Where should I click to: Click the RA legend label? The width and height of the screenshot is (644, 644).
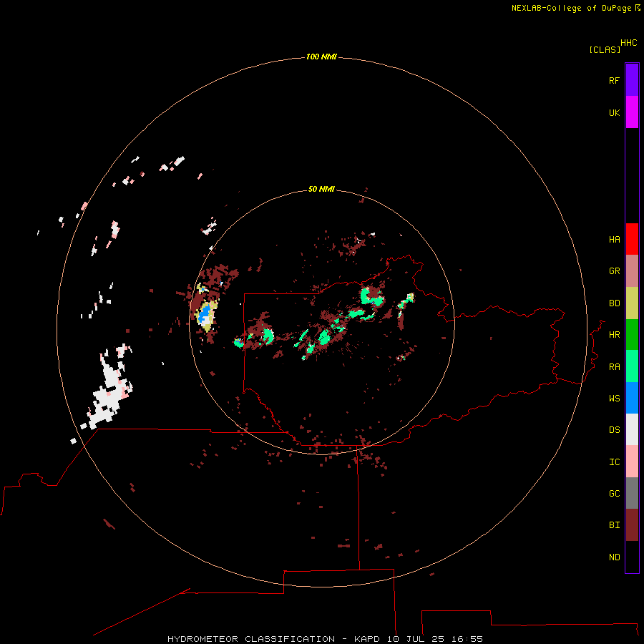pyautogui.click(x=614, y=367)
